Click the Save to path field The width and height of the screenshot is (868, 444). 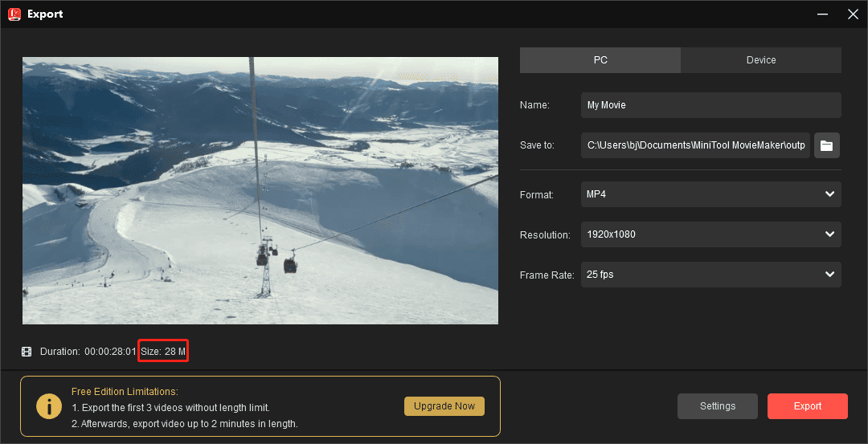tap(695, 145)
